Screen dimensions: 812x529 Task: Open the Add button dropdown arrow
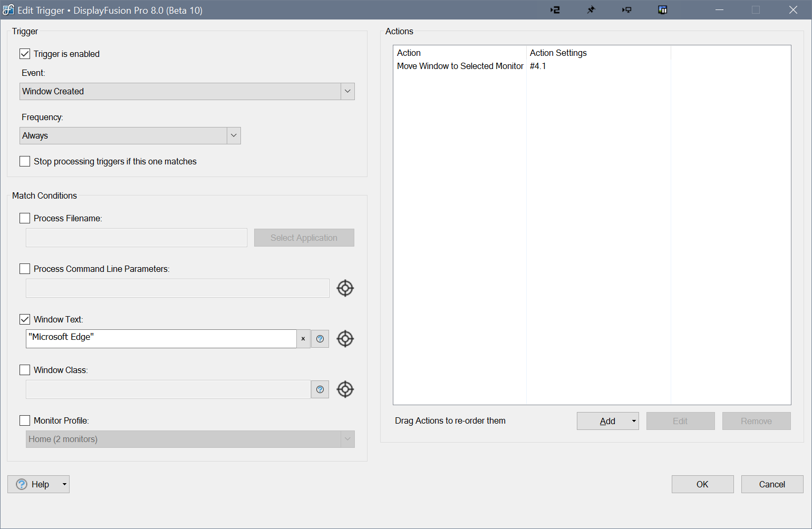[x=634, y=421]
